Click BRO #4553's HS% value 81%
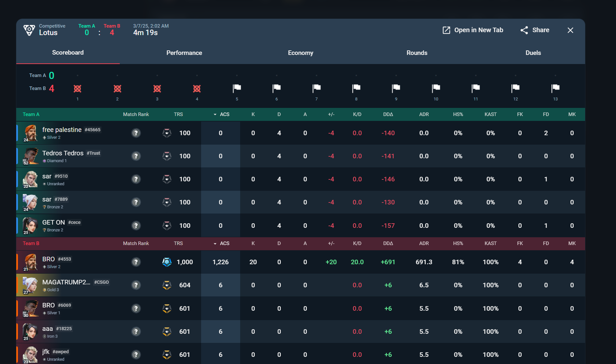Viewport: 616px width, 364px height. 458,262
